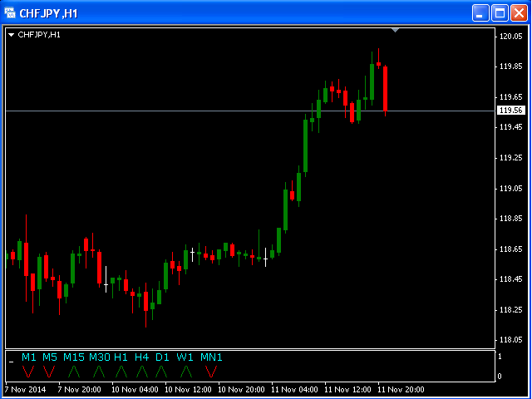532x399 pixels.
Task: Click the red down arrow under M5
Action: (x=49, y=371)
